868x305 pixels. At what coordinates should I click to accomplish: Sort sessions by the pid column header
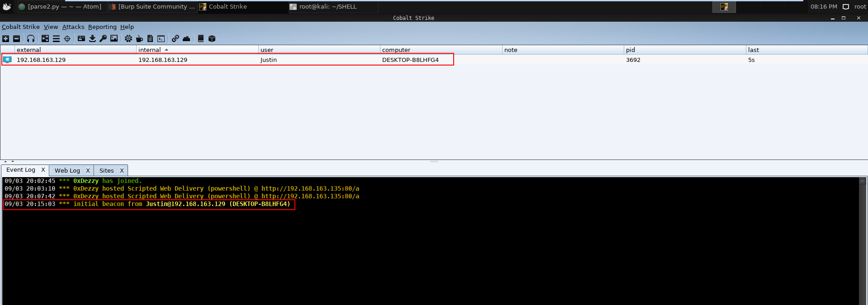685,50
